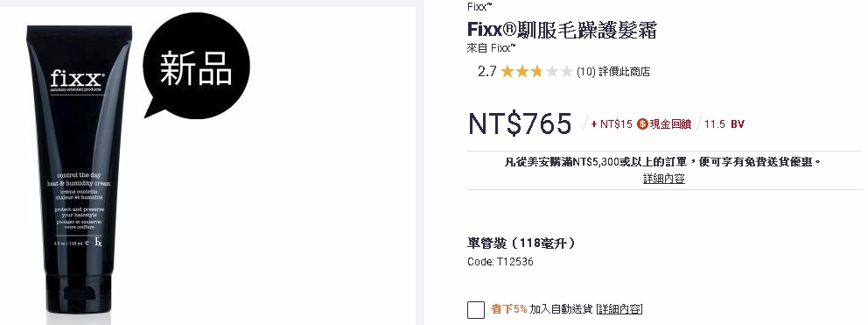
Task: Click the 來自 Fixx brand source link
Action: (x=492, y=47)
